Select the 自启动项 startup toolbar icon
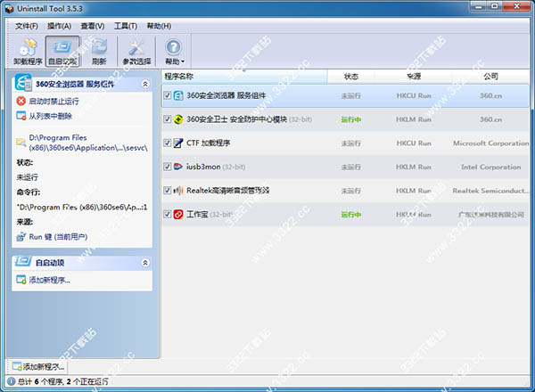Viewport: 535px width, 392px height. [x=62, y=47]
